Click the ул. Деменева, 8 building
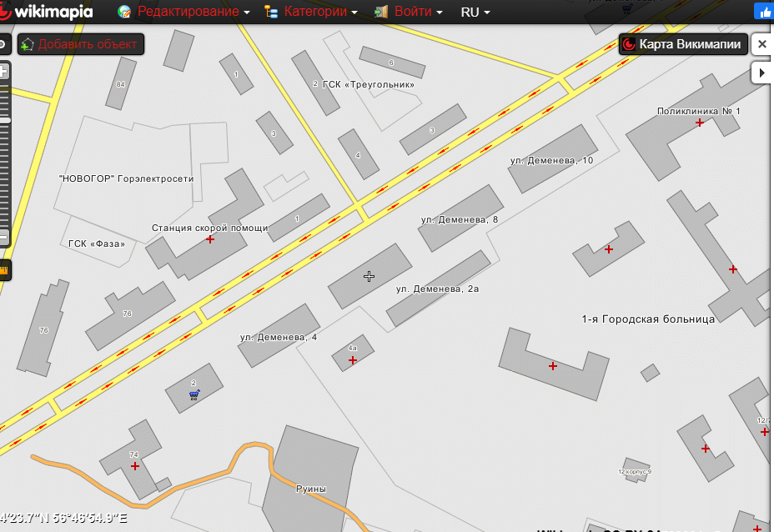Screen dimensions: 774x532 (x=460, y=218)
